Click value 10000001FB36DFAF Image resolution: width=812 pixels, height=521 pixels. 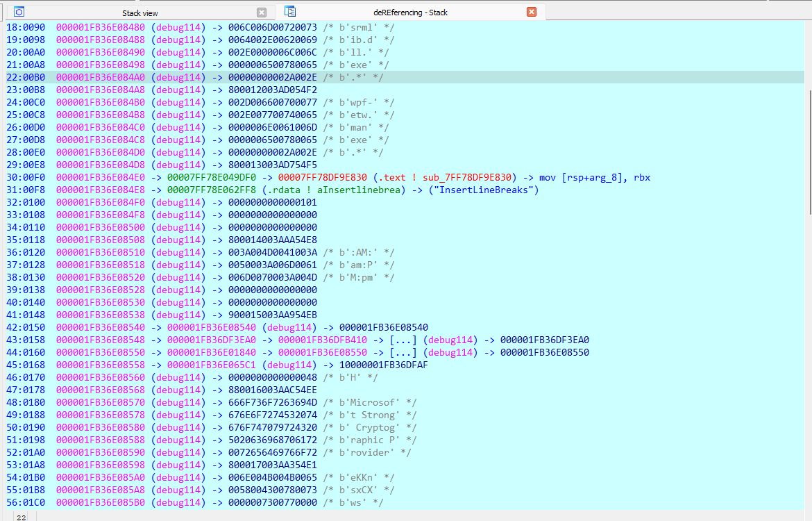[383, 365]
